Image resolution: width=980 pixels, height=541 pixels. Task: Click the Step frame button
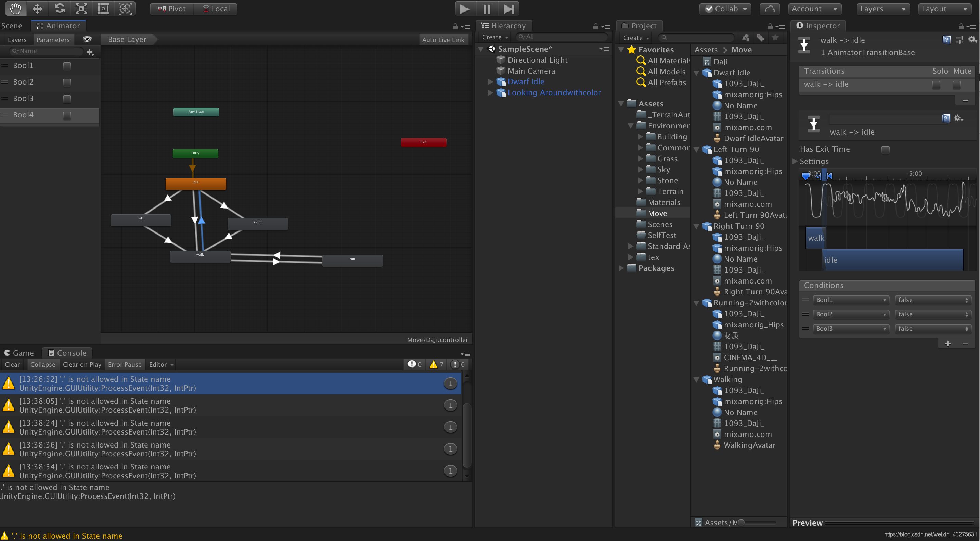point(508,9)
